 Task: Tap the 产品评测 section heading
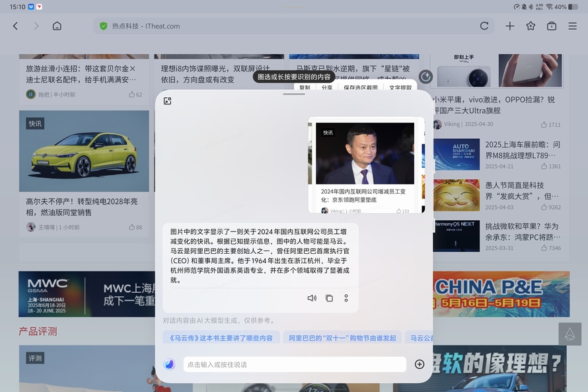point(38,332)
